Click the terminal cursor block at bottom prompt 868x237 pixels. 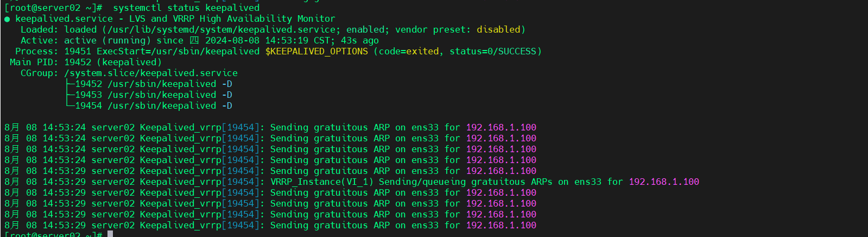pos(110,234)
